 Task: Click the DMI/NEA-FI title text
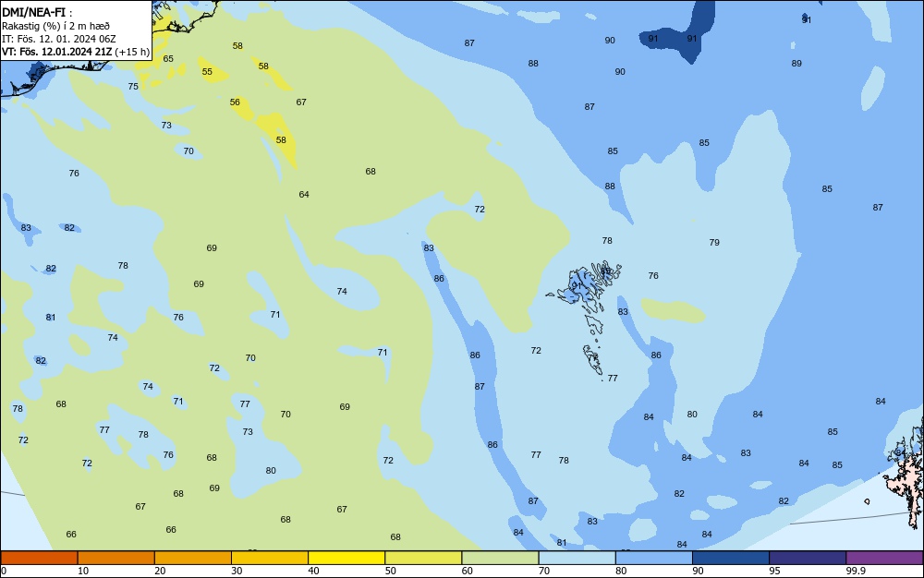[33, 12]
